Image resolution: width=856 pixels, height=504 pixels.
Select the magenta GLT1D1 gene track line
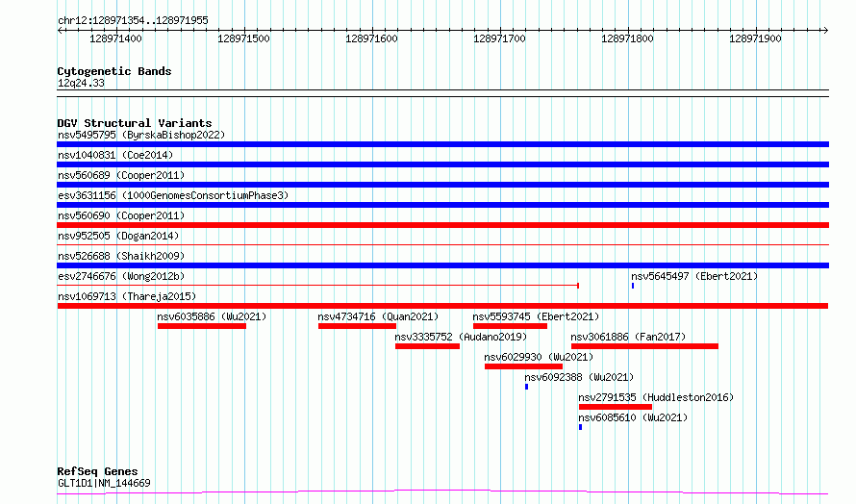coord(442,492)
